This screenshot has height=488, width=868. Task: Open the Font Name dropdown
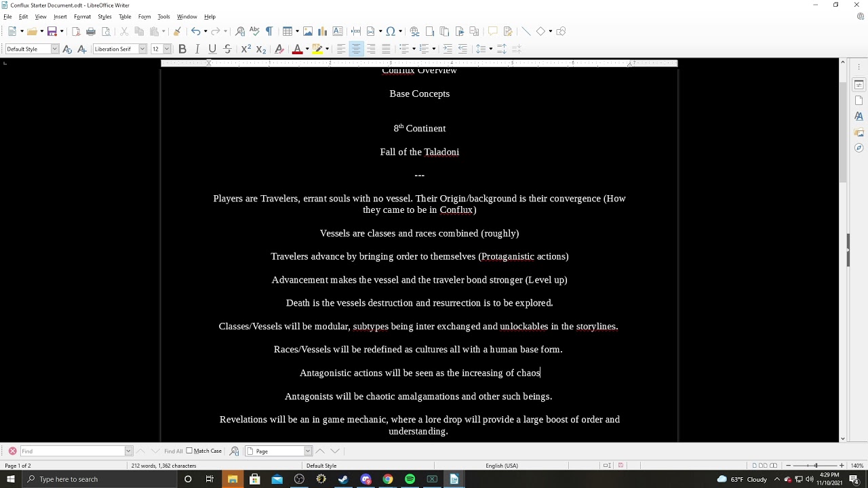tap(142, 49)
